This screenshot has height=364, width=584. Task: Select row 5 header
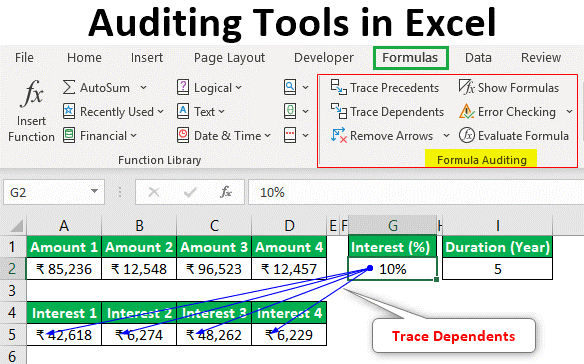[13, 335]
